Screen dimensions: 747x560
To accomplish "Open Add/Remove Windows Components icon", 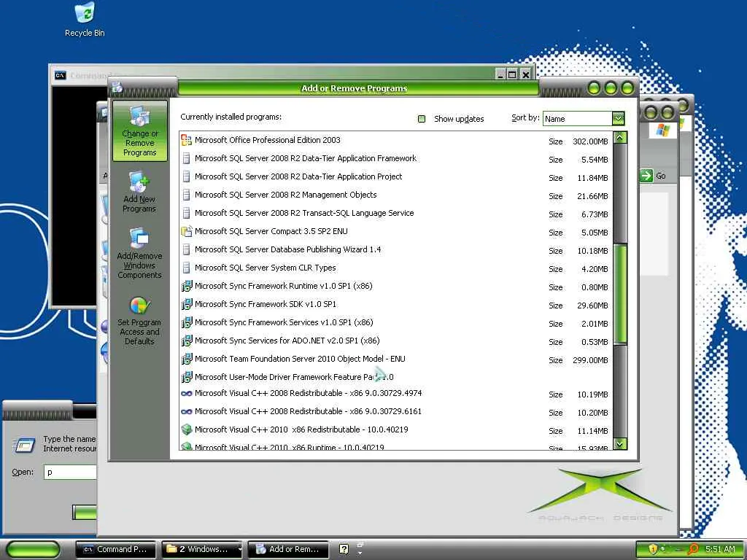I will pos(139,253).
